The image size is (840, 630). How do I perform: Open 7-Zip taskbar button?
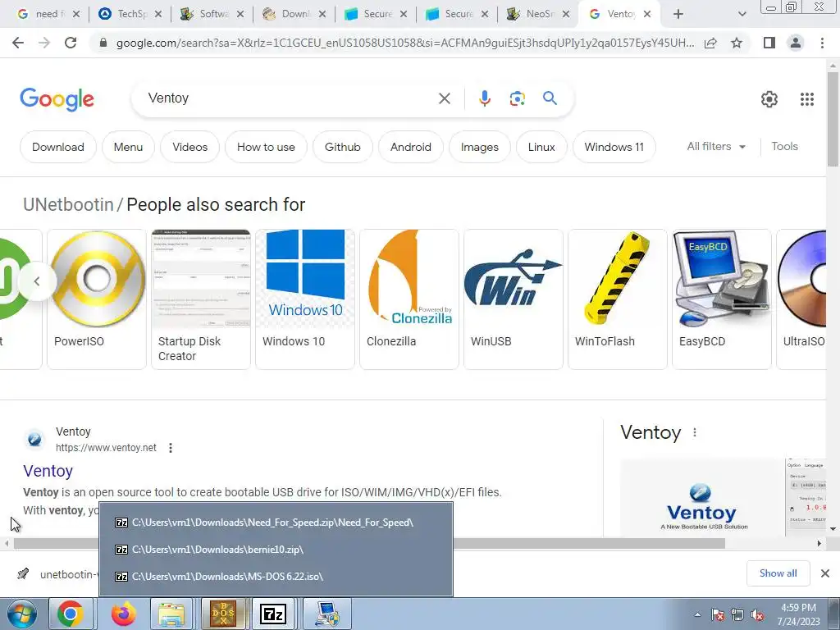tap(273, 614)
